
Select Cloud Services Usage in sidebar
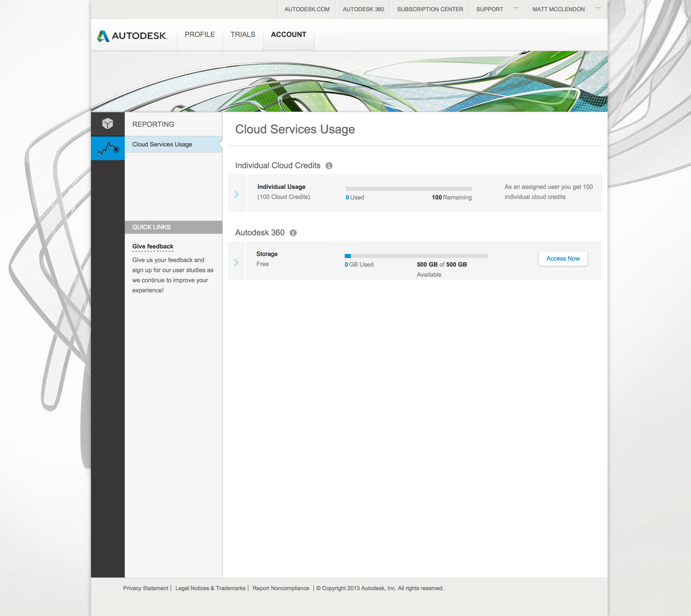click(x=173, y=144)
